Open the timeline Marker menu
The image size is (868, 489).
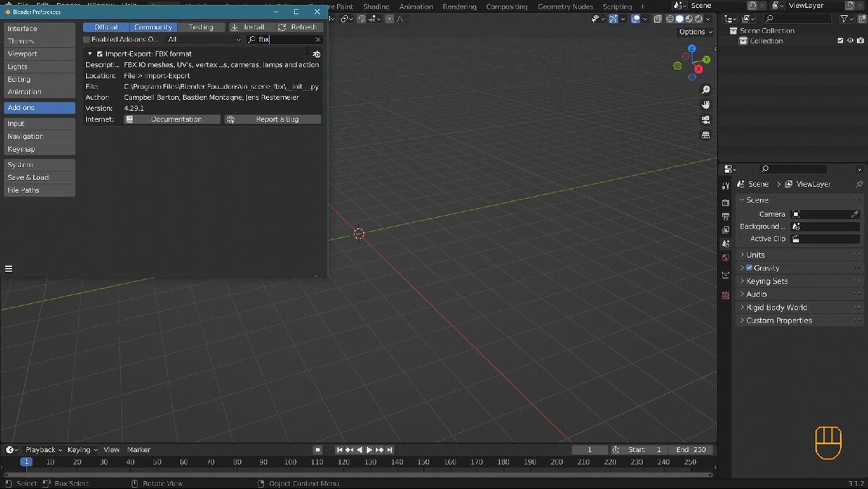click(x=139, y=450)
